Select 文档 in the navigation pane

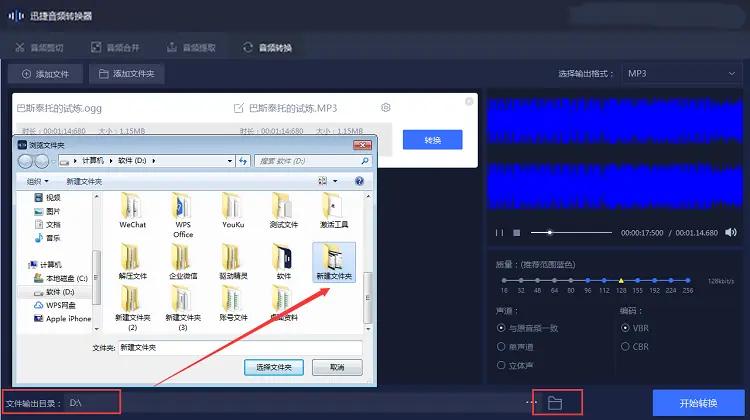[48, 224]
